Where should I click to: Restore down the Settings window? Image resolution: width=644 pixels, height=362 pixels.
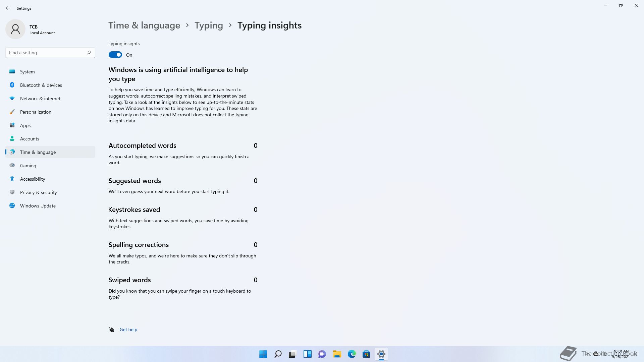[621, 5]
